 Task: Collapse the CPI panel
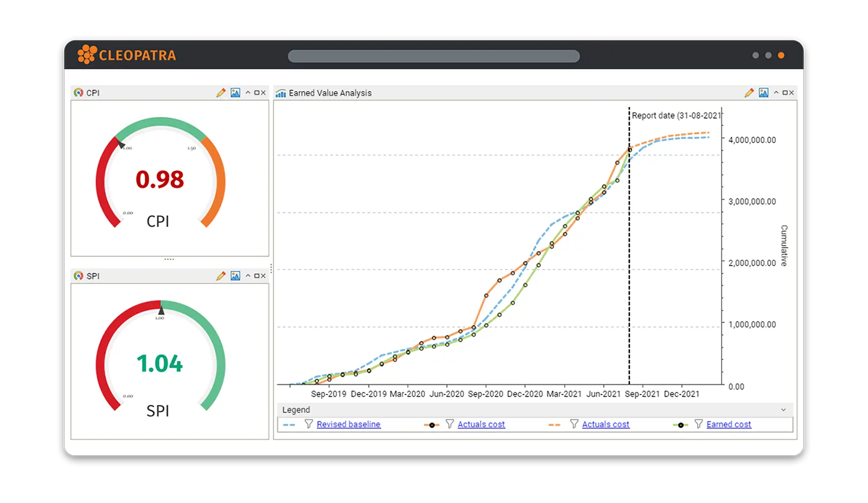tap(248, 93)
